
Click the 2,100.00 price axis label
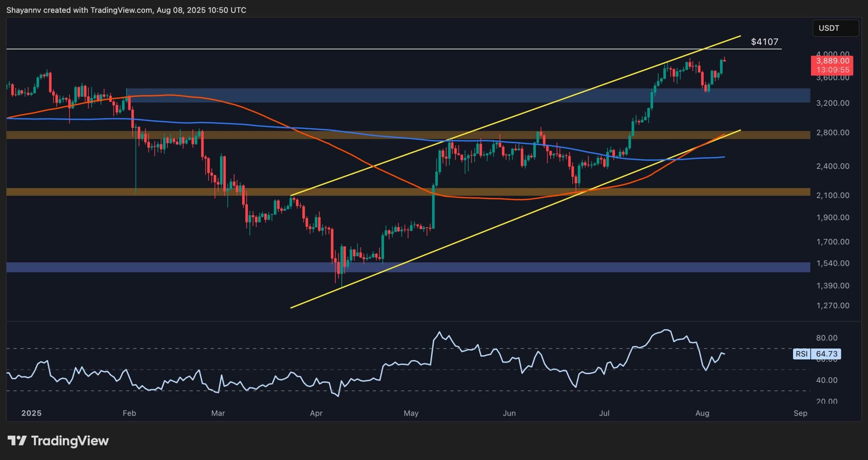click(x=832, y=195)
